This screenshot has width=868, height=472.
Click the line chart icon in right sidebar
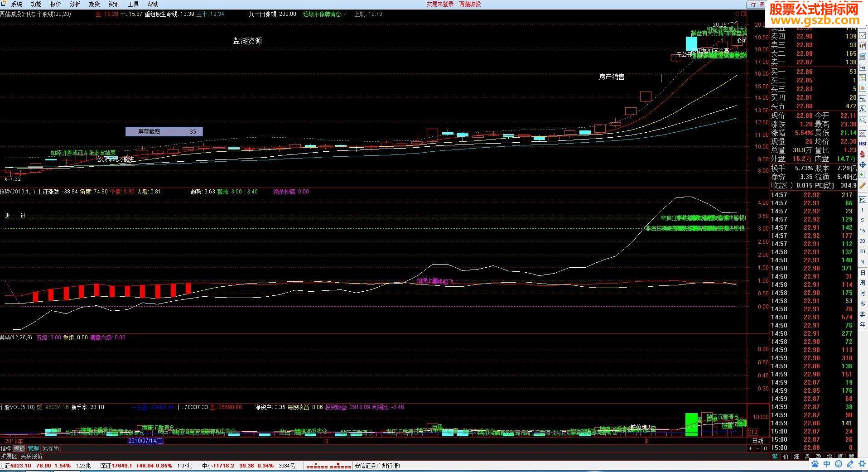point(863,34)
